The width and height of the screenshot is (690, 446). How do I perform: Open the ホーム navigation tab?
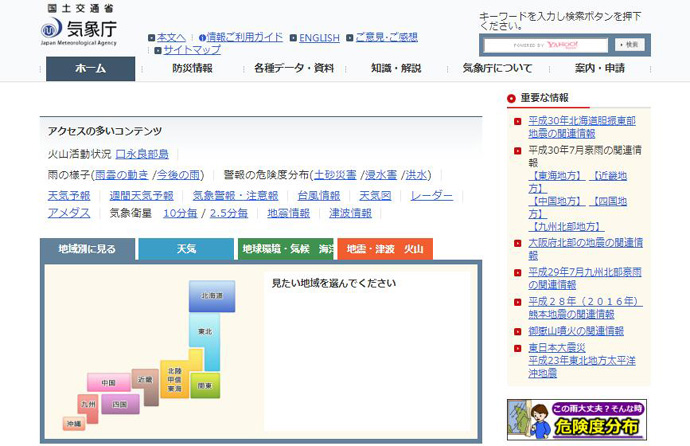[90, 69]
